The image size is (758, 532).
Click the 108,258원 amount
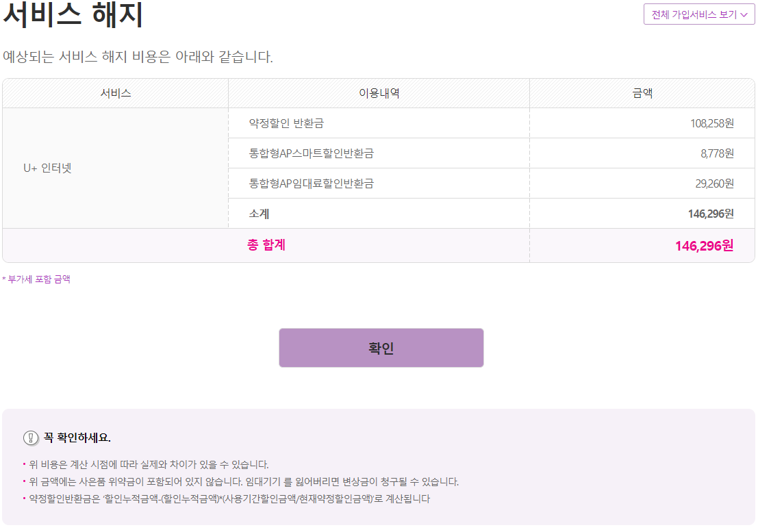tap(711, 123)
